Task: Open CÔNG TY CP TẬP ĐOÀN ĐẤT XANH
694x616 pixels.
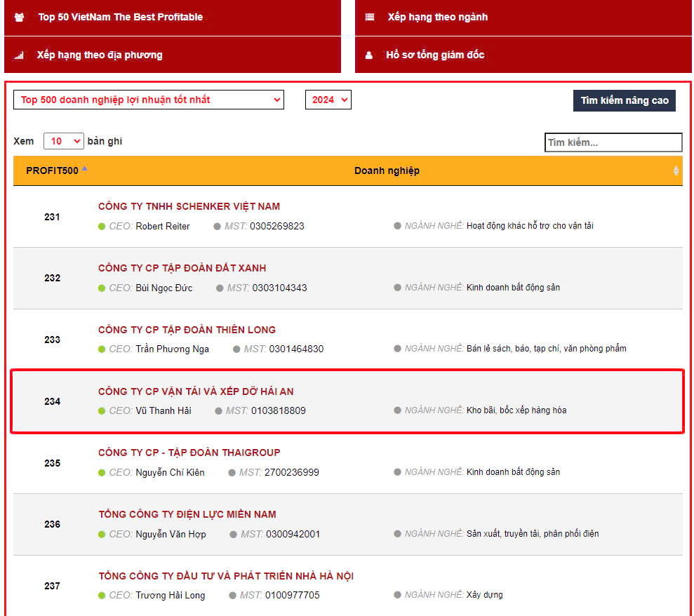Action: coord(182,268)
